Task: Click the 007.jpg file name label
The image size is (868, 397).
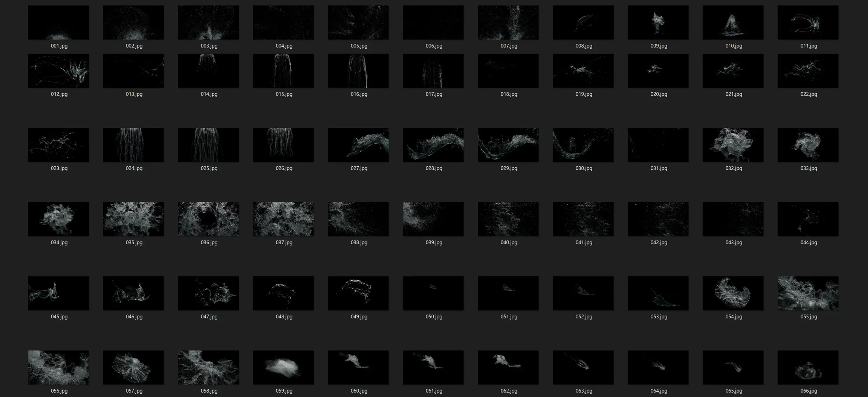Action: click(x=509, y=46)
